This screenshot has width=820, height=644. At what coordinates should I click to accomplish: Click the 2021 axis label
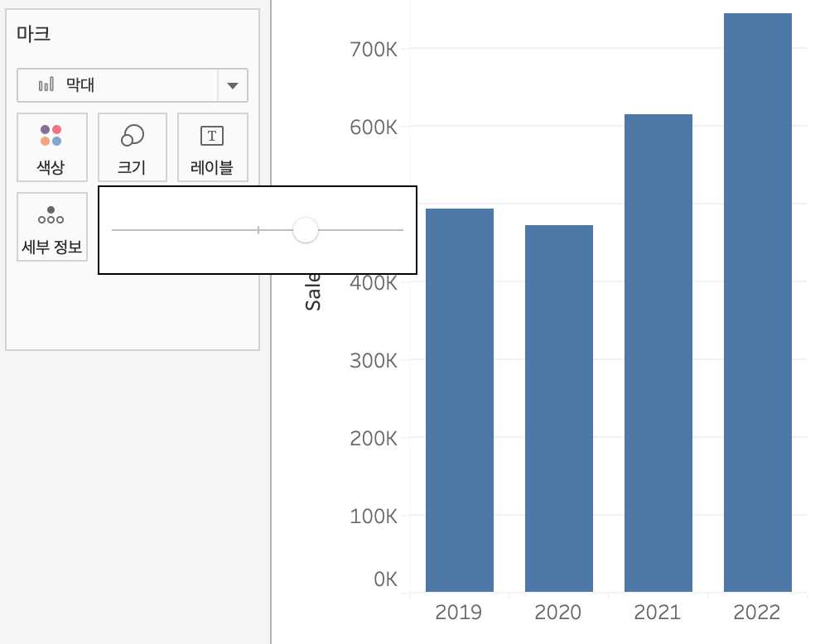657,613
